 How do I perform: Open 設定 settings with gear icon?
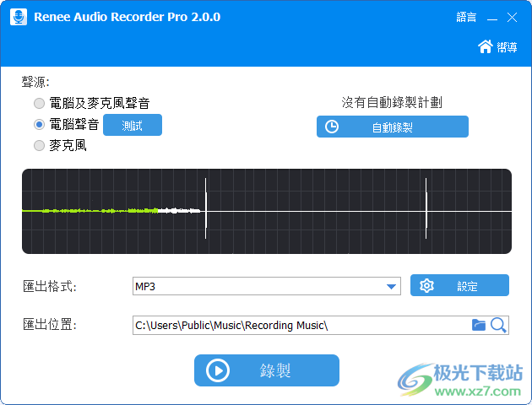pyautogui.click(x=459, y=285)
